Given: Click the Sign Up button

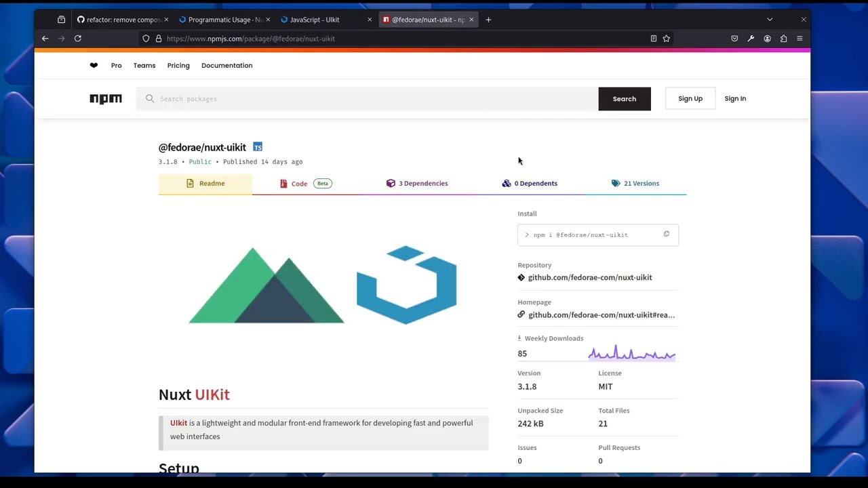Looking at the screenshot, I should 690,99.
